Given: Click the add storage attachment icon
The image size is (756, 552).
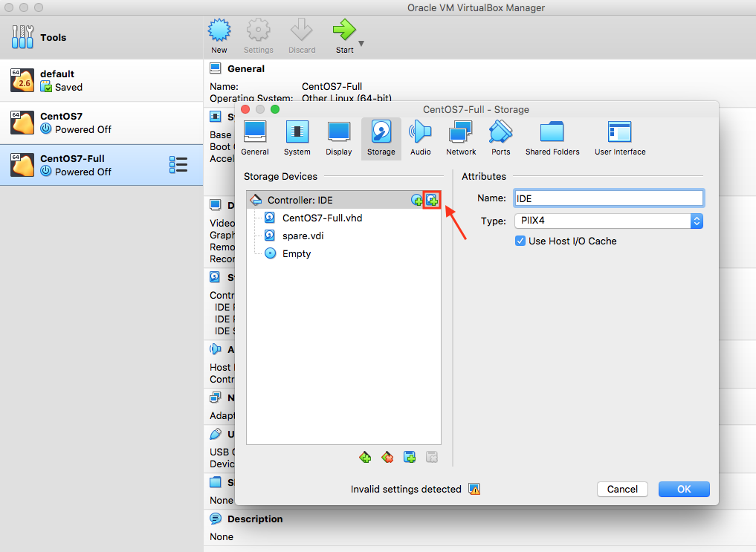Looking at the screenshot, I should click(410, 457).
